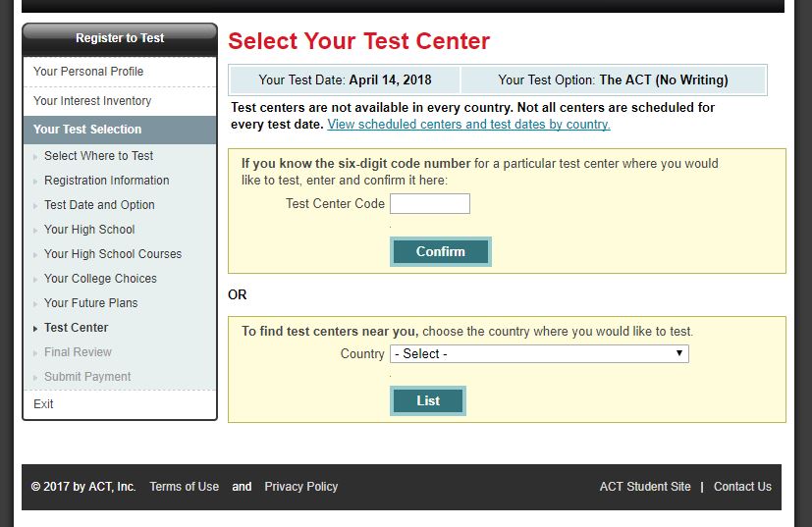This screenshot has width=812, height=527.
Task: Open the Submit Payment step
Action: pyautogui.click(x=87, y=377)
